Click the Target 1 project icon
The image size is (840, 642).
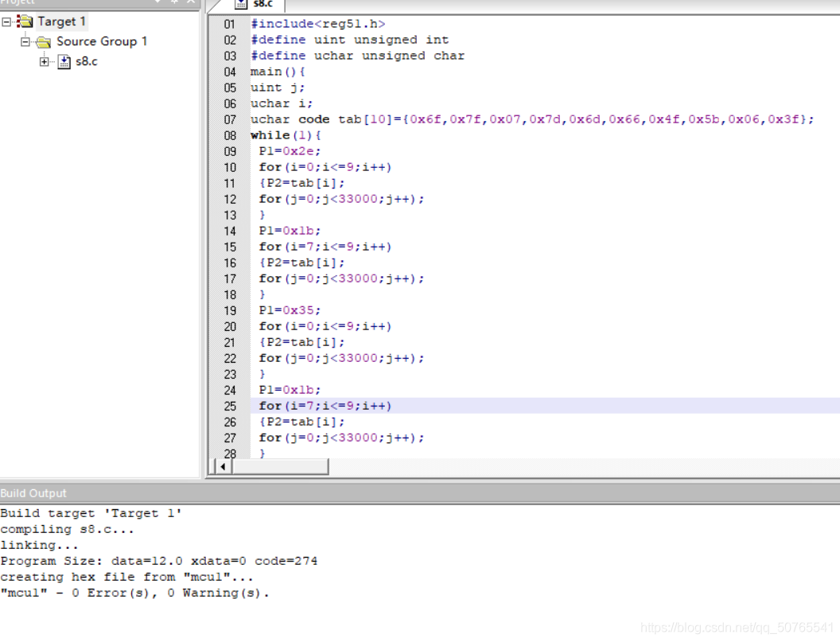click(x=25, y=21)
